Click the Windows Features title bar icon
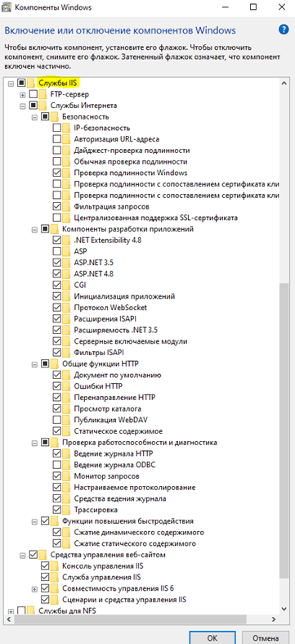Viewport: 295px width, 644px height. [7, 7]
